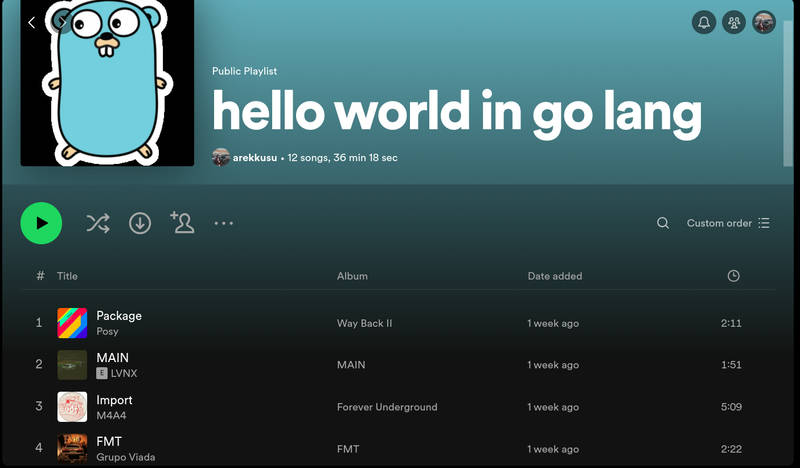Click track number 1 to play Package
The height and width of the screenshot is (468, 800).
click(x=39, y=323)
